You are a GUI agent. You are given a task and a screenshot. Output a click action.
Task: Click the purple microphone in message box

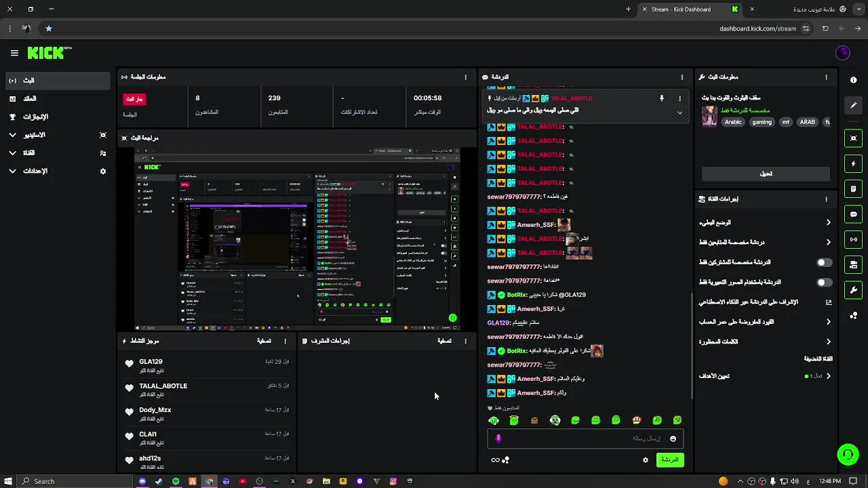tap(498, 439)
